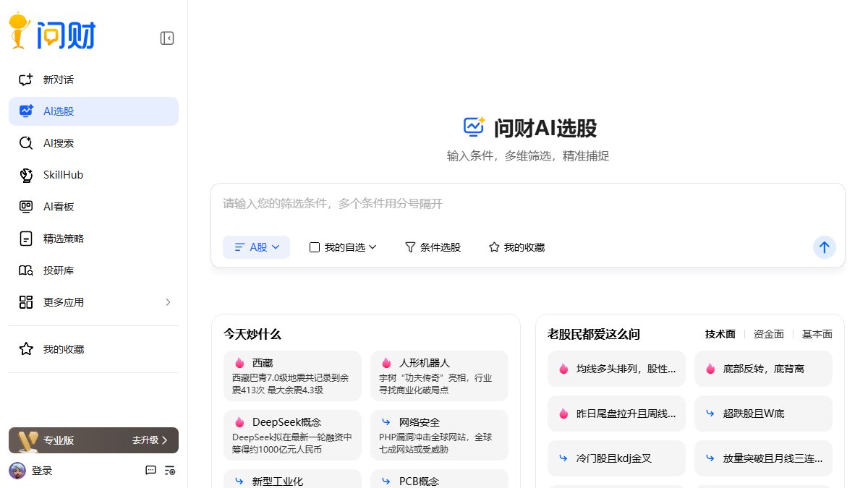Open SkillHub in the sidebar
The image size is (868, 488).
click(93, 175)
